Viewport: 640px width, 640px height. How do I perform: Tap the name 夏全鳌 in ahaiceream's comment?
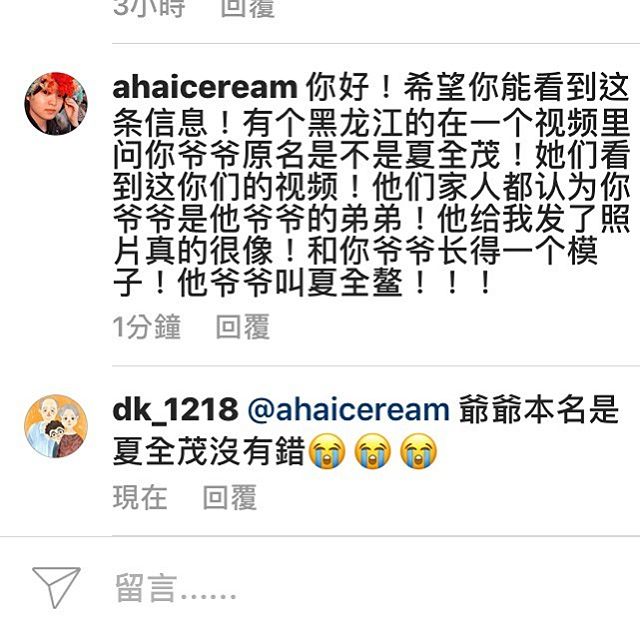click(x=355, y=282)
